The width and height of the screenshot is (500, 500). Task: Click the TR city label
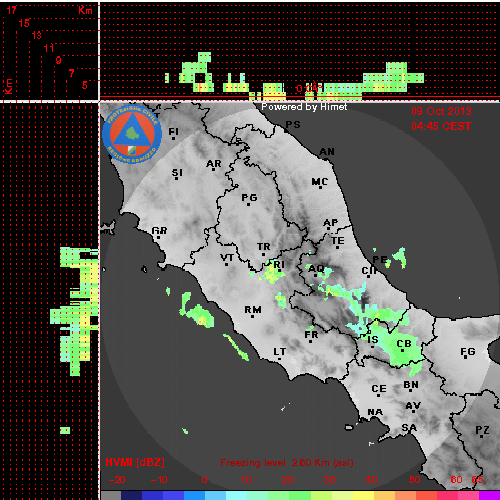tap(264, 247)
